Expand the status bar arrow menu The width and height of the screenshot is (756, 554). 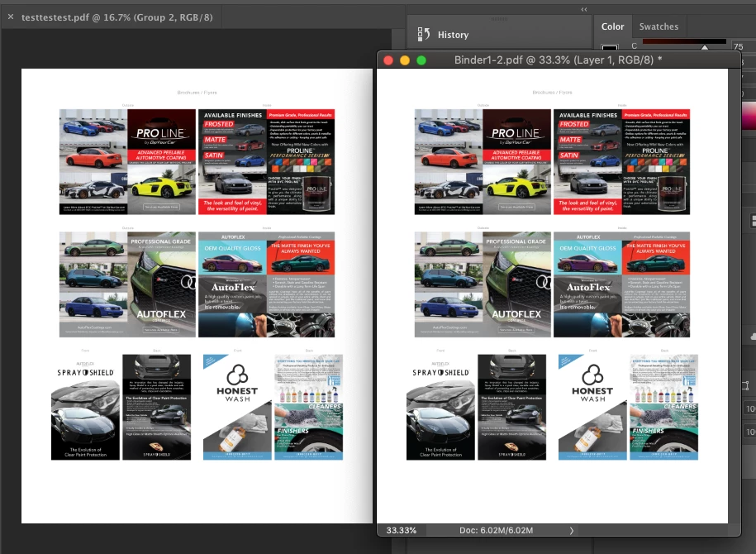pos(572,530)
